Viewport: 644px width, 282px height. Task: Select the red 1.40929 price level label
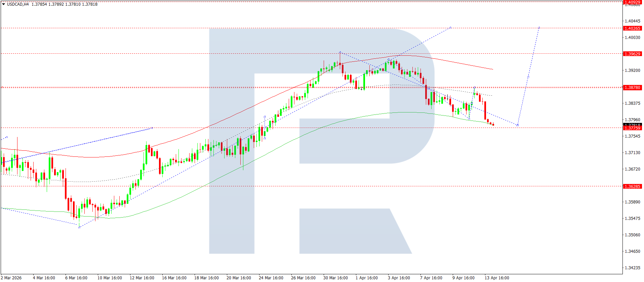(632, 2)
